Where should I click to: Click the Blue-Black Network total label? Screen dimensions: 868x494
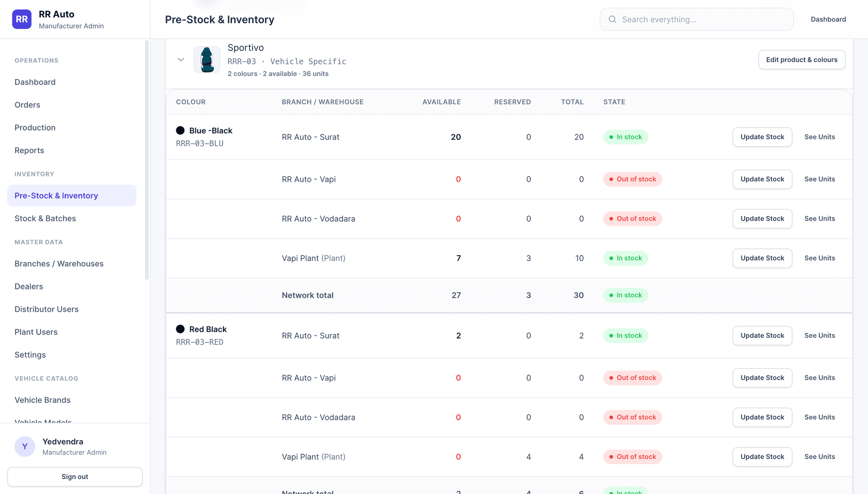click(307, 295)
